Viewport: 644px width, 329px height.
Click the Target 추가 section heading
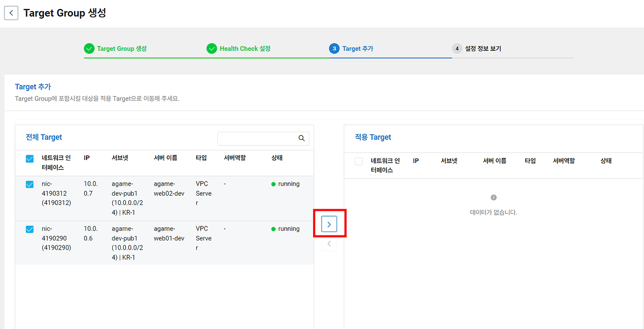(33, 87)
